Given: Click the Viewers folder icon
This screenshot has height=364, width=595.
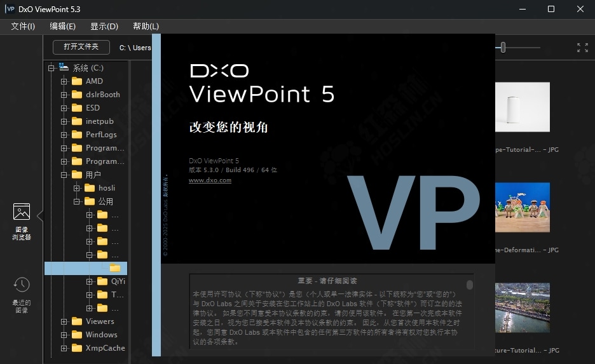Looking at the screenshot, I should (78, 321).
